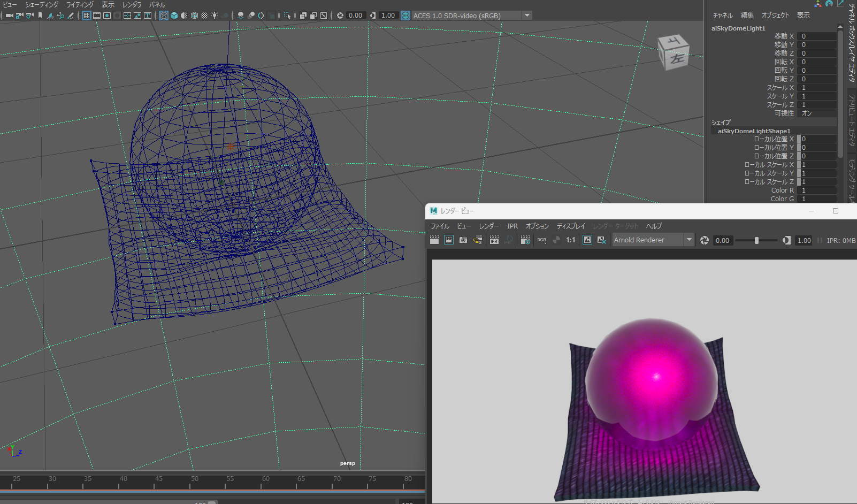857x504 pixels.
Task: Click the remove image icon in Render View
Action: [601, 240]
